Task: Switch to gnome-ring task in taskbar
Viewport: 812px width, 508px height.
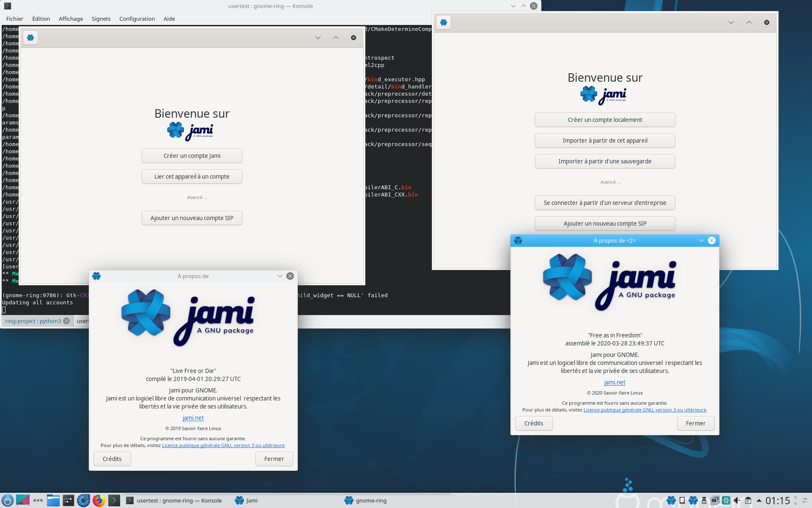Action: pyautogui.click(x=397, y=500)
